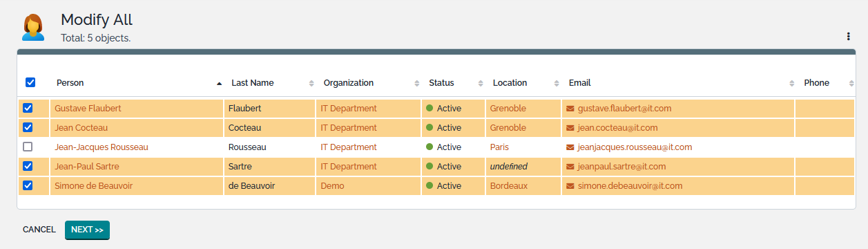Click the NEXT >> button
This screenshot has height=249, width=868.
[87, 230]
